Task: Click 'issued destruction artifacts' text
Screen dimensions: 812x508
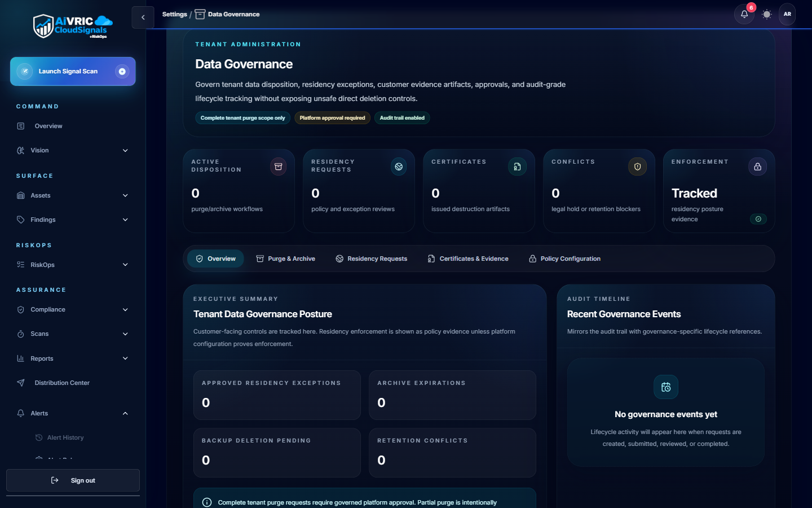Action: click(470, 209)
